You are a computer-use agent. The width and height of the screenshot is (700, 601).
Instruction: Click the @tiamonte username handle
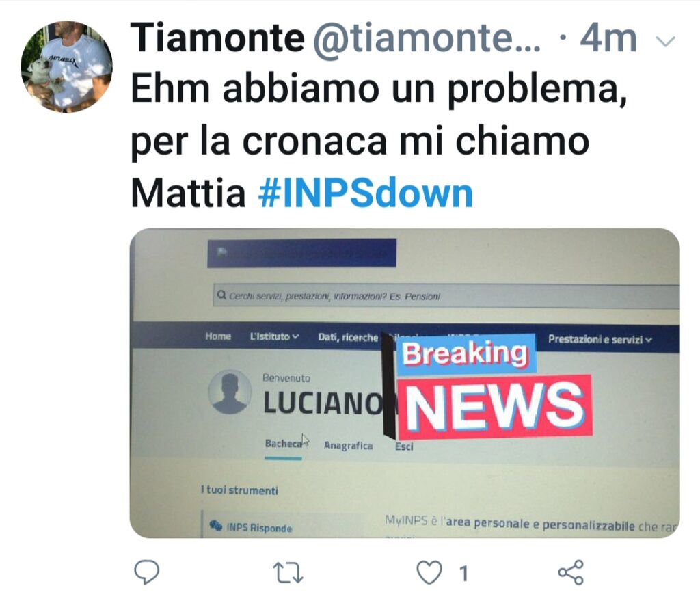tap(427, 39)
